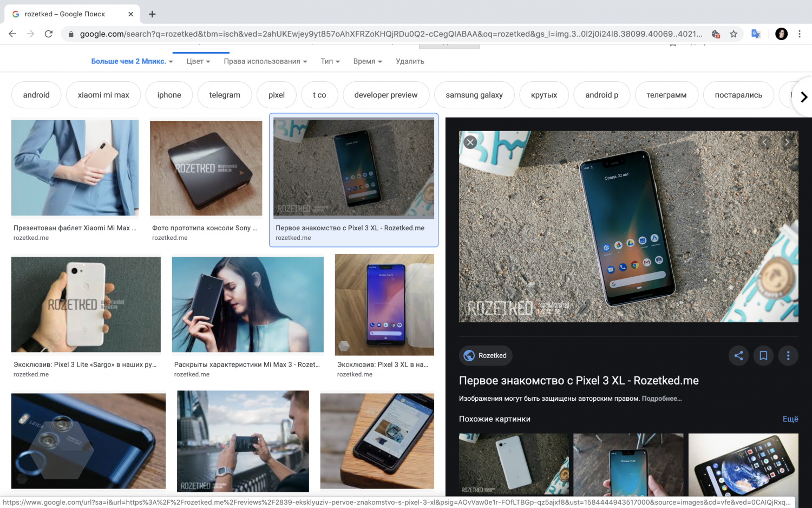Open the Mi Max 3 characteristics image
This screenshot has width=812, height=508.
pyautogui.click(x=247, y=304)
